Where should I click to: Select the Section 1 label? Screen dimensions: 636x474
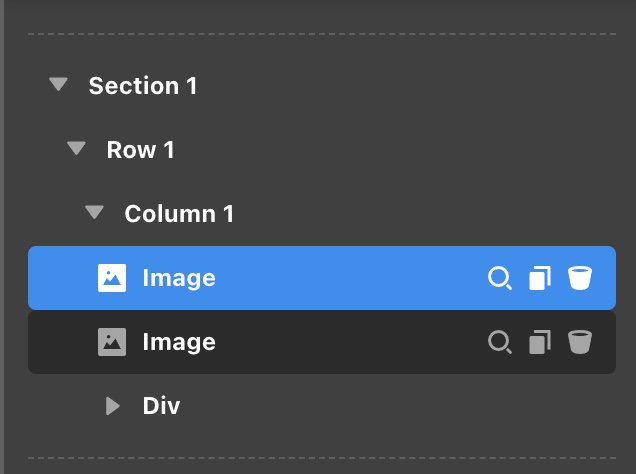tap(143, 86)
